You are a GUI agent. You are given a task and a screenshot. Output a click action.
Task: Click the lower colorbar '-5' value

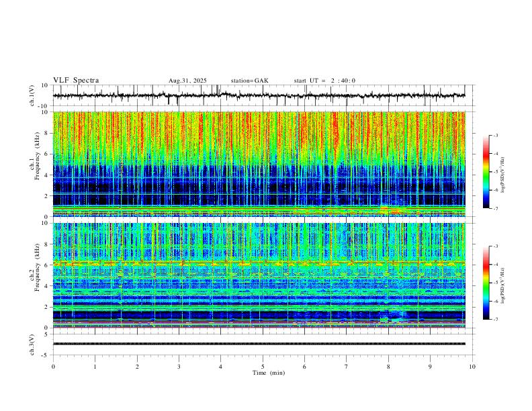495,283
